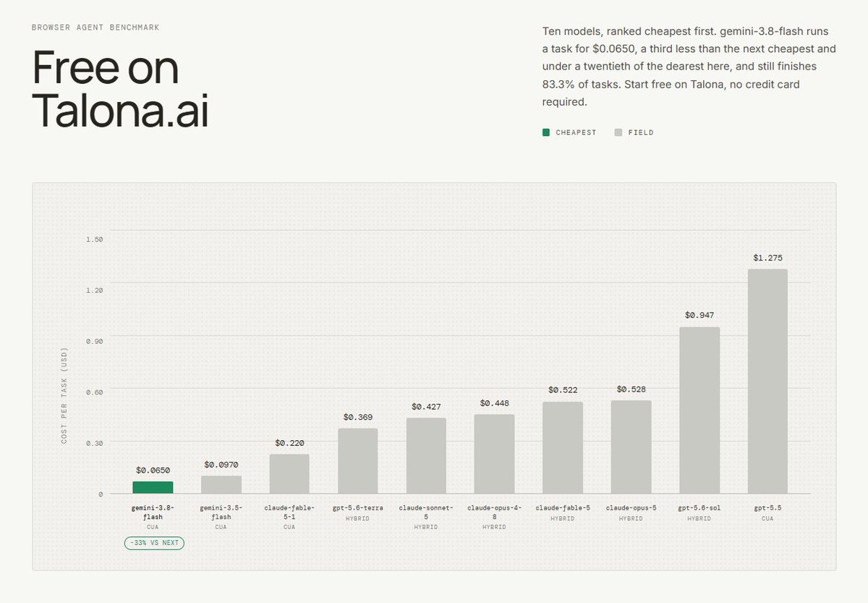This screenshot has height=603, width=868.
Task: Select the tallest gpt-5.5 bar
Action: coord(767,381)
